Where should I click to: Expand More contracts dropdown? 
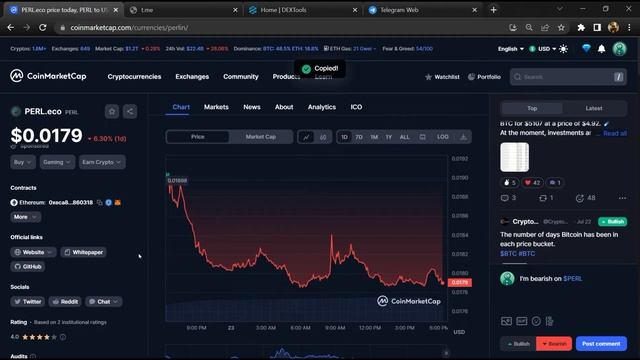pyautogui.click(x=25, y=217)
